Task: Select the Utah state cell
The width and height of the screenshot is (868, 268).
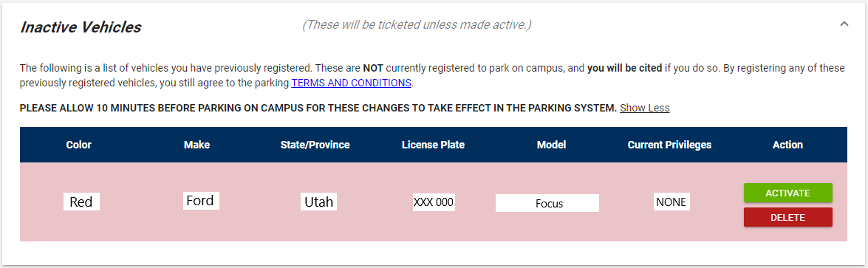Action: [x=319, y=202]
